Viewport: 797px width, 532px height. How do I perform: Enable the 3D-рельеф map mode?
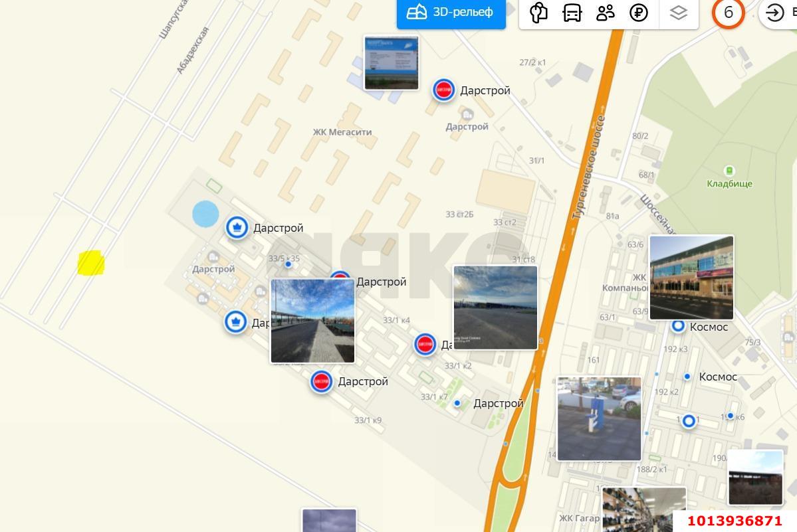pyautogui.click(x=451, y=13)
